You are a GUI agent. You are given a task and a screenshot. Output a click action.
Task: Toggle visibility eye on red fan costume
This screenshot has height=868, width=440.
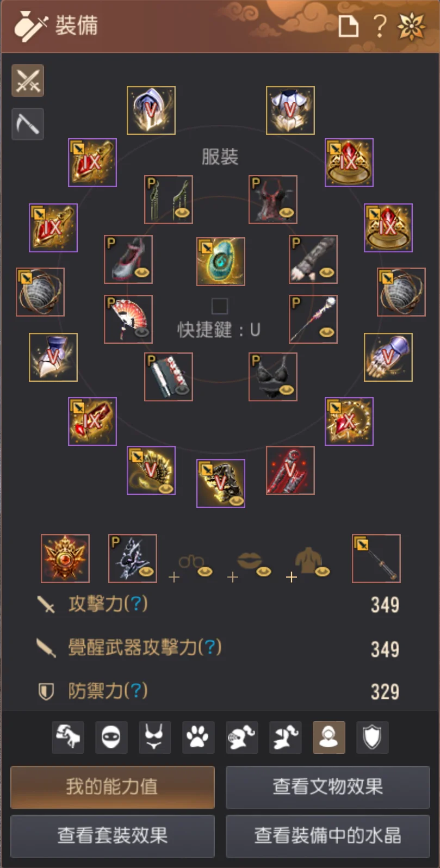pos(141,332)
